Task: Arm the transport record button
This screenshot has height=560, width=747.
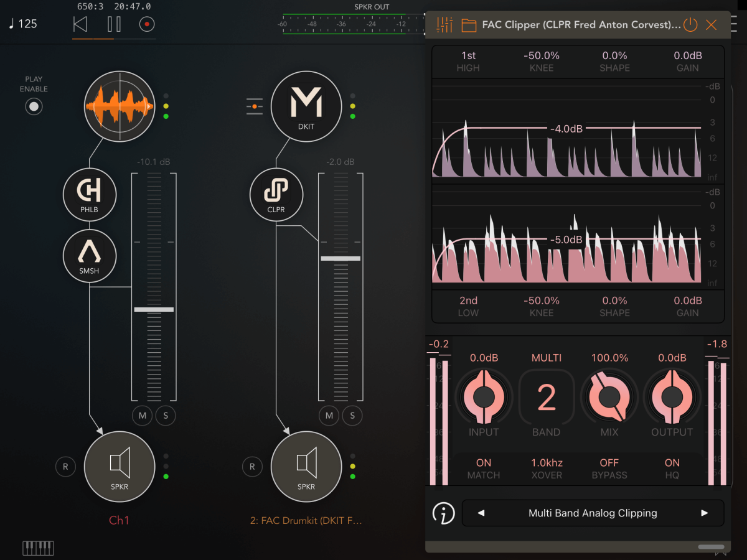Action: [147, 24]
